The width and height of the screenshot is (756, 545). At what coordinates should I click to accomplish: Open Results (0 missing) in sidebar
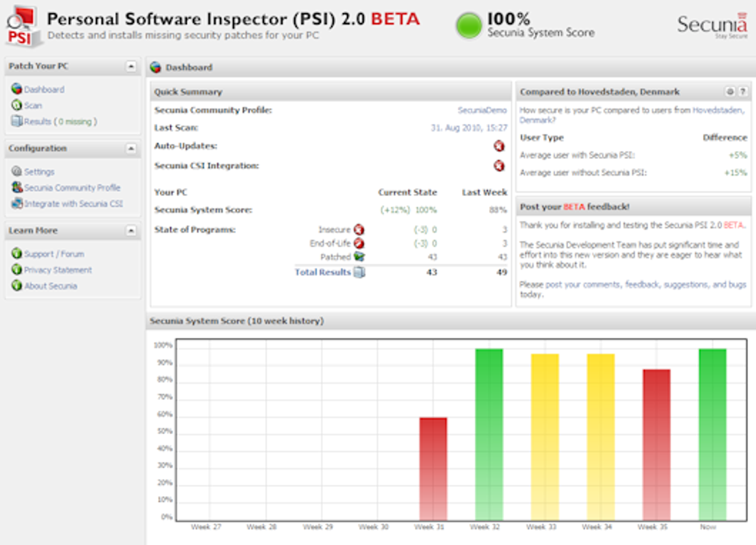pyautogui.click(x=60, y=121)
